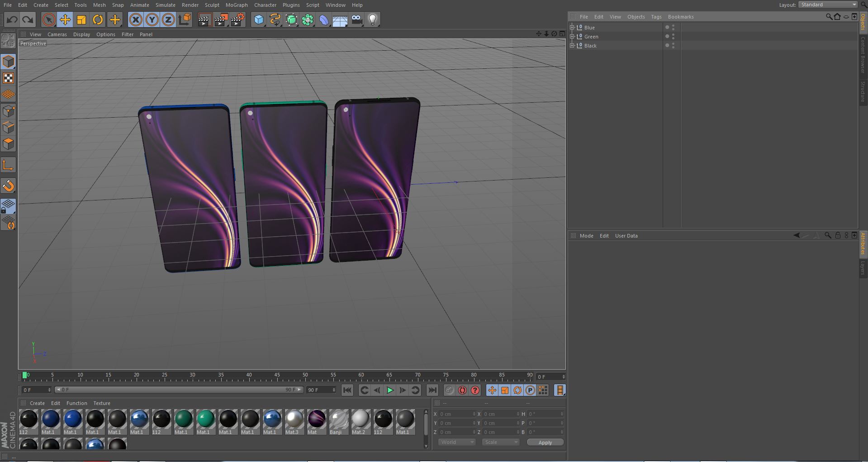Screen dimensions: 868x462
Task: Toggle Y-axis lock button
Action: [x=152, y=19]
